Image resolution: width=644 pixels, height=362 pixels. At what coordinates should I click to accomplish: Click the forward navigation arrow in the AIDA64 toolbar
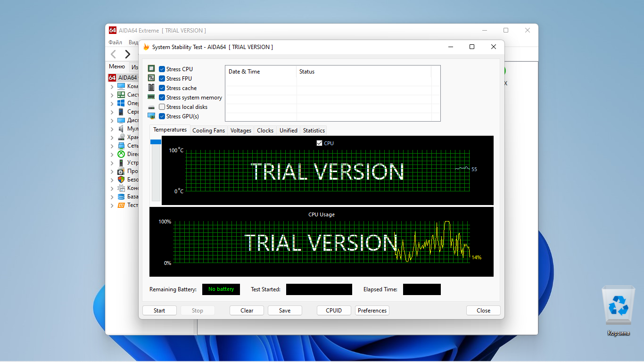[127, 54]
